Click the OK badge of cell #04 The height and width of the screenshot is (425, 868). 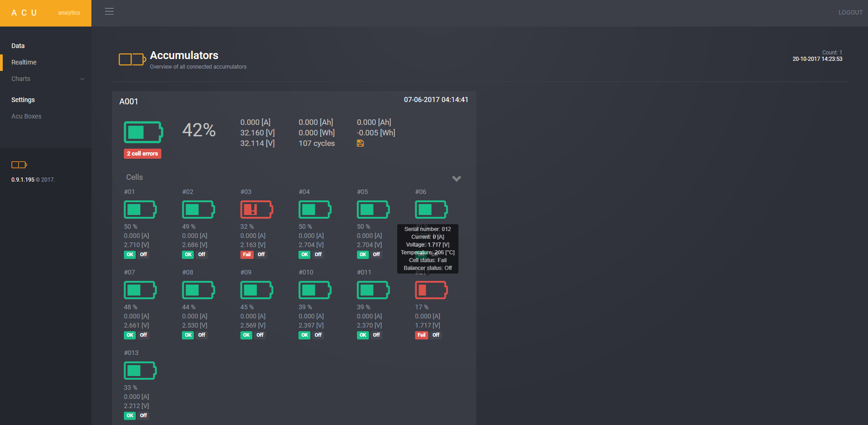(x=304, y=254)
